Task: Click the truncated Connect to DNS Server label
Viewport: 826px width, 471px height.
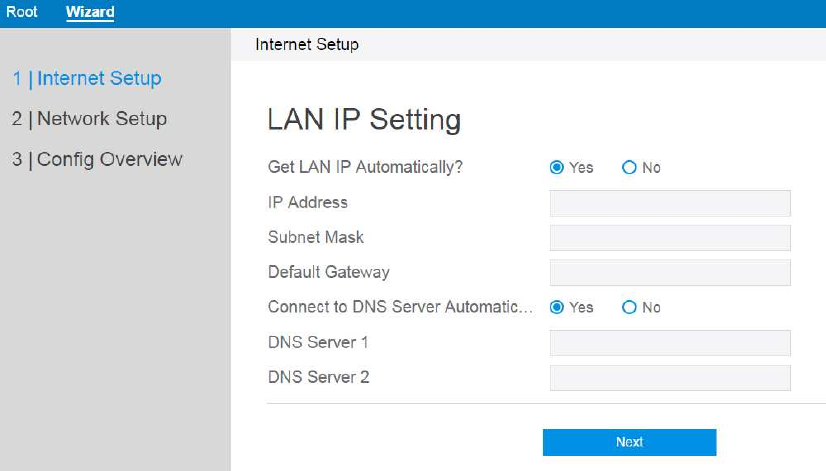Action: coord(400,307)
